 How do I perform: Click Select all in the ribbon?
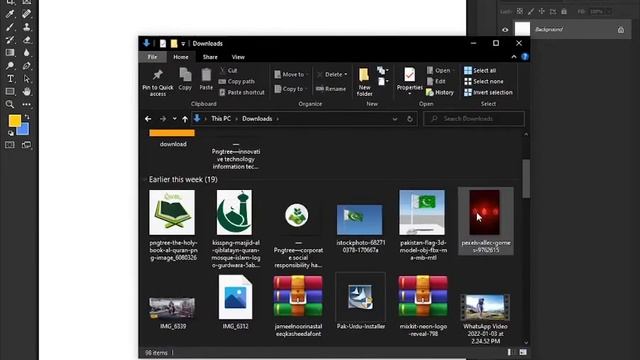click(480, 71)
